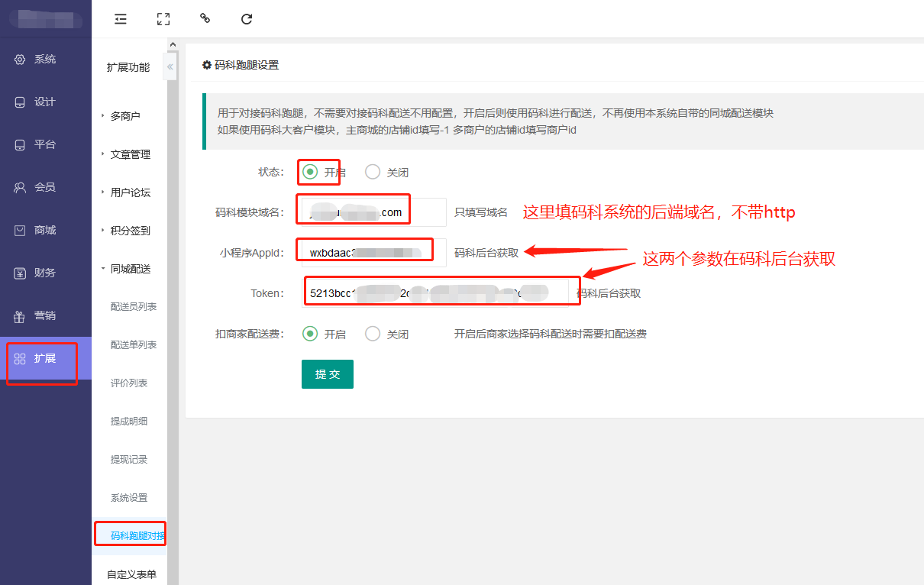Open the 会员 user icon section

(20, 187)
